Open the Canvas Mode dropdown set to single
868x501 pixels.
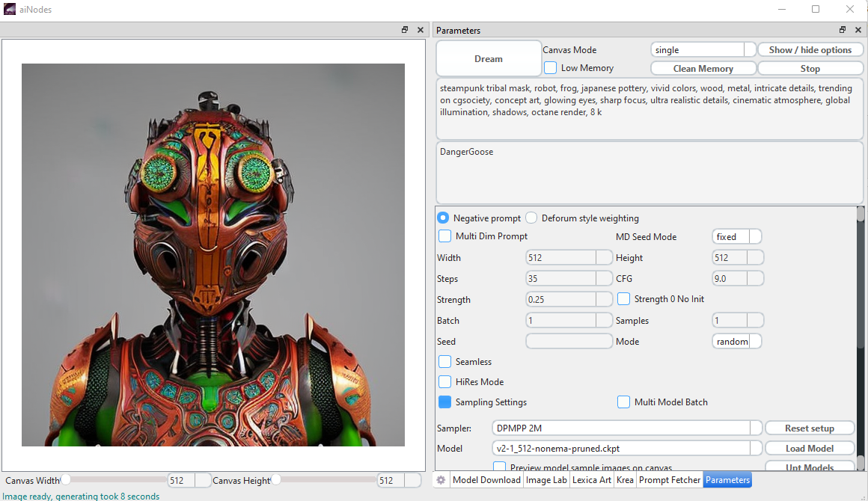(x=703, y=50)
